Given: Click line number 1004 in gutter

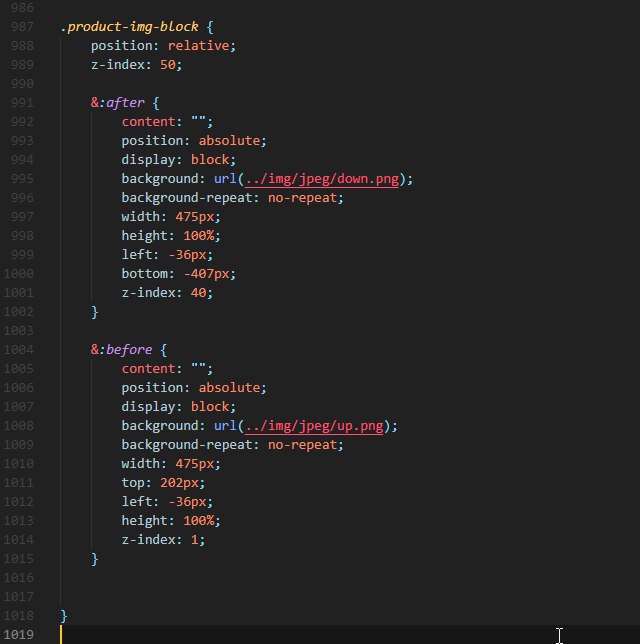Looking at the screenshot, I should click(18, 350).
